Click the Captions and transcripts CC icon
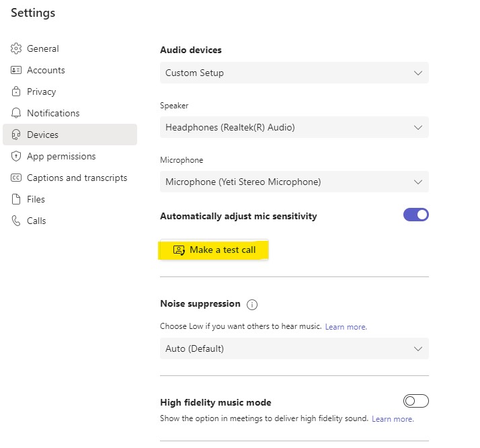 point(16,178)
